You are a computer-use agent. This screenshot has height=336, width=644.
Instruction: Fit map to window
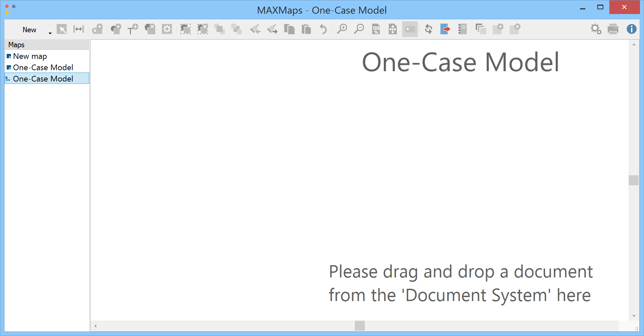[393, 29]
